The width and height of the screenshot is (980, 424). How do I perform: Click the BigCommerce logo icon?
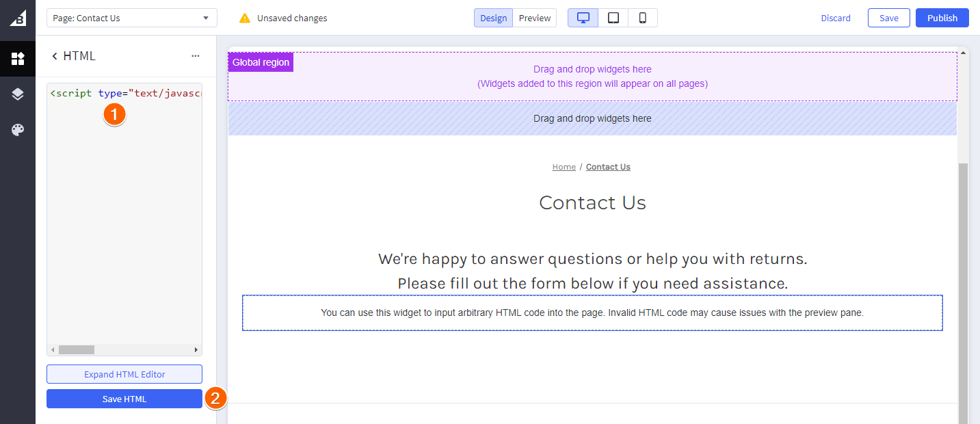pos(17,18)
